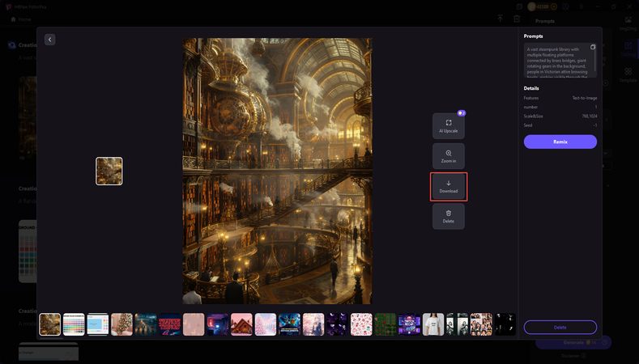This screenshot has height=364, width=639.
Task: Click the Remix button
Action: pos(560,142)
